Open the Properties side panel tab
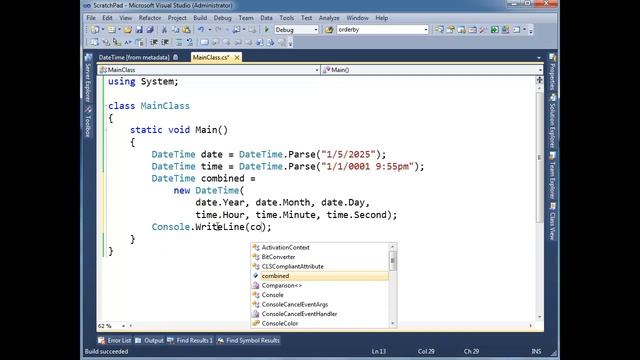Screen dimensions: 640x360 point(552,72)
